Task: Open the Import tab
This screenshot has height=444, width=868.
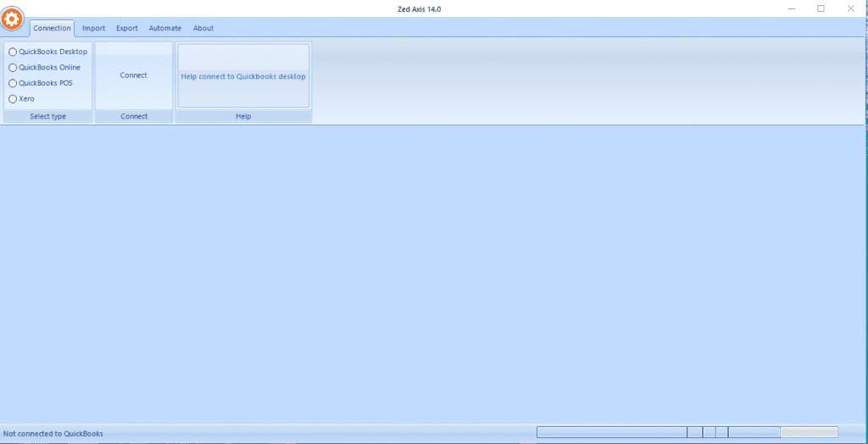Action: tap(93, 28)
